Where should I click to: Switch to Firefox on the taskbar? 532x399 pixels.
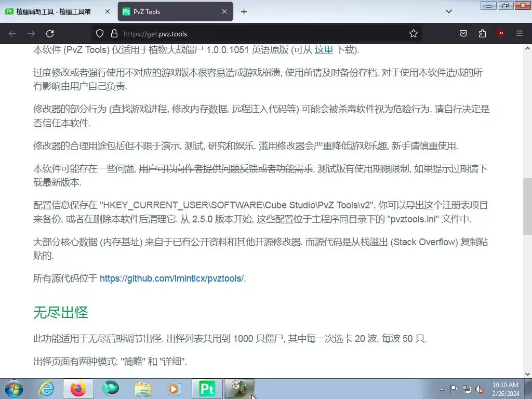(78, 389)
